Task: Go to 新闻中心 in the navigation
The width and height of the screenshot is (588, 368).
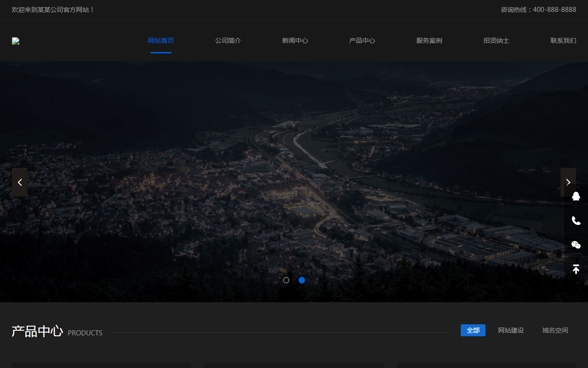Action: [x=295, y=40]
